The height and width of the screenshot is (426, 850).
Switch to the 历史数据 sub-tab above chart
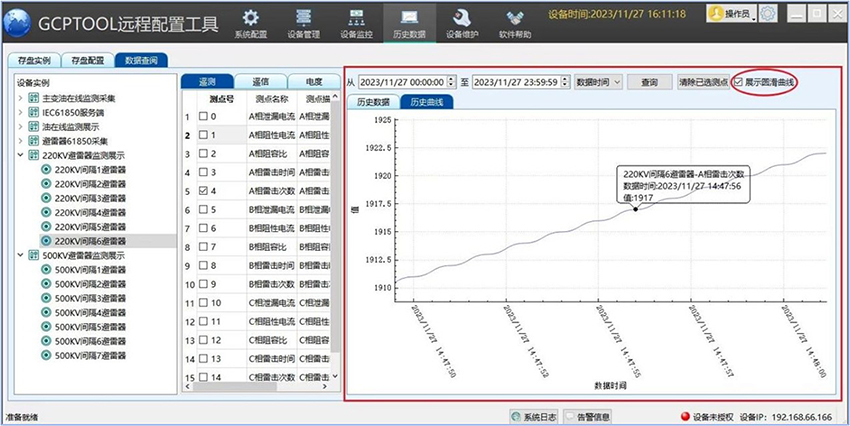(x=372, y=102)
